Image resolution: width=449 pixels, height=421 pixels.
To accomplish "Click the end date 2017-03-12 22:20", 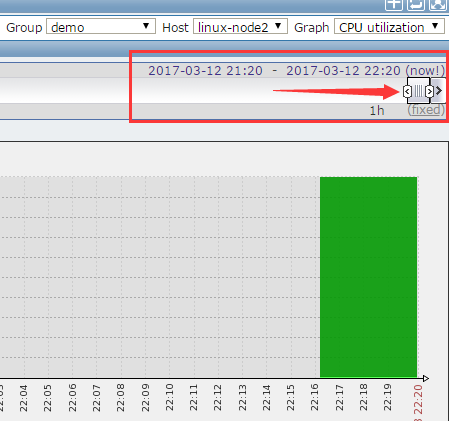I will (x=343, y=71).
